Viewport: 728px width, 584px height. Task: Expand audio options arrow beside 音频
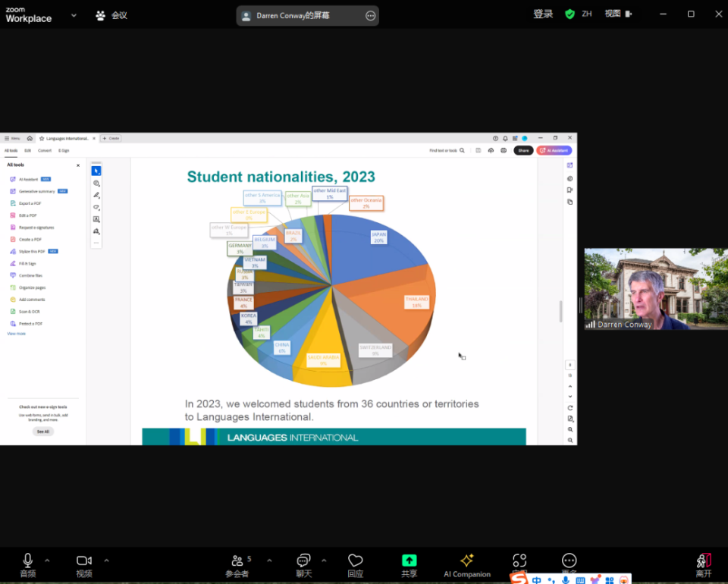tap(47, 560)
